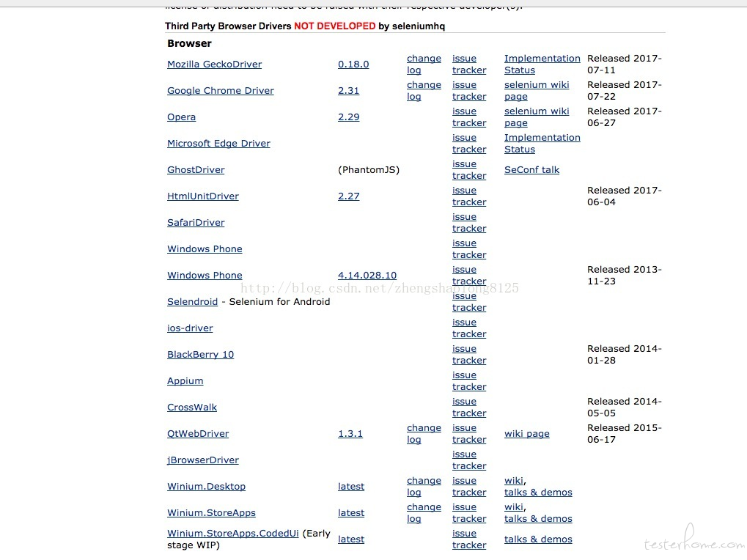Open Windows Phone version 4.14.028.10 link

(x=367, y=276)
